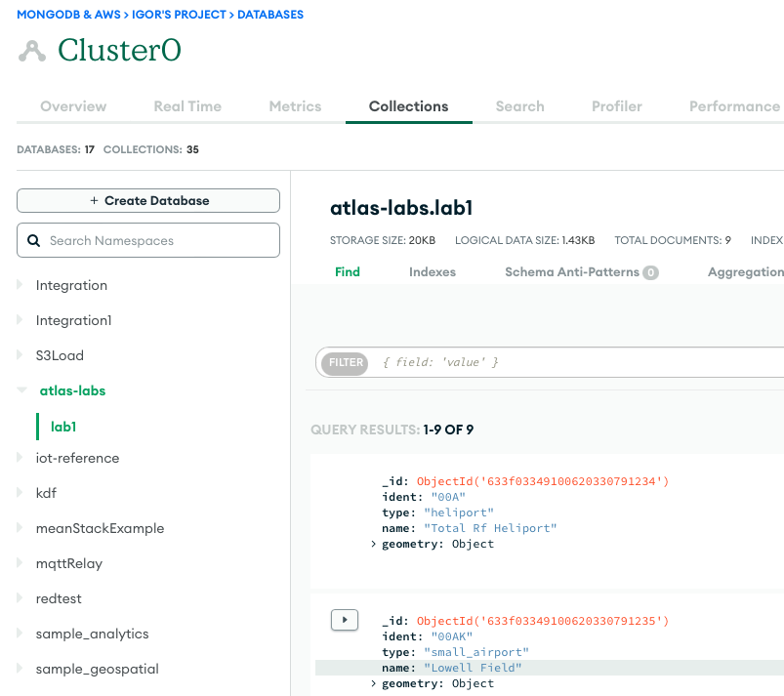Collapse the atlas-labs database
This screenshot has height=696, width=784.
pyautogui.click(x=22, y=390)
